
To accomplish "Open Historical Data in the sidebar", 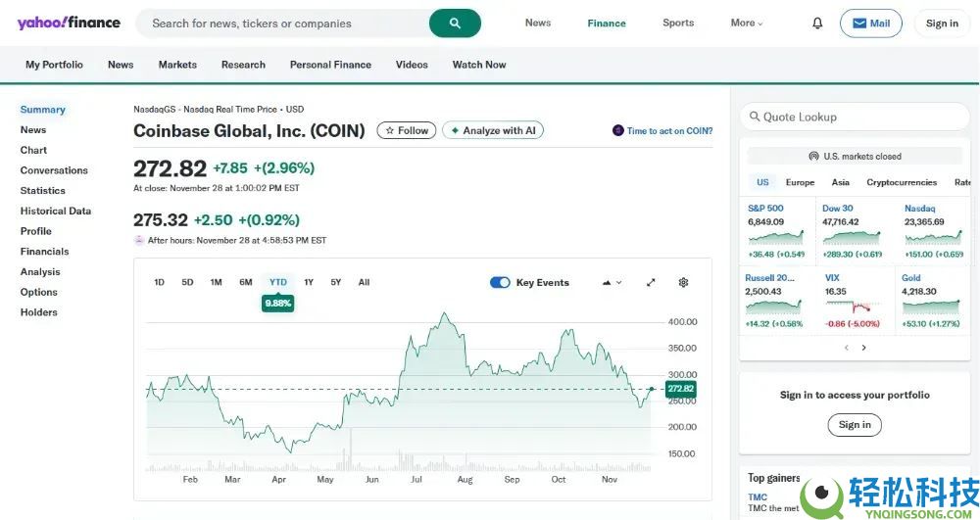I will [56, 211].
